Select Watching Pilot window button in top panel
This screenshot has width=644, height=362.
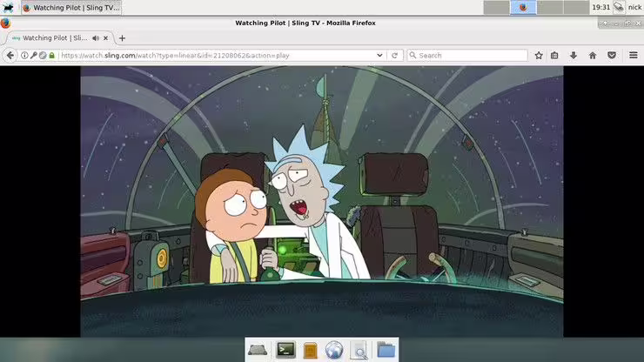tap(71, 7)
